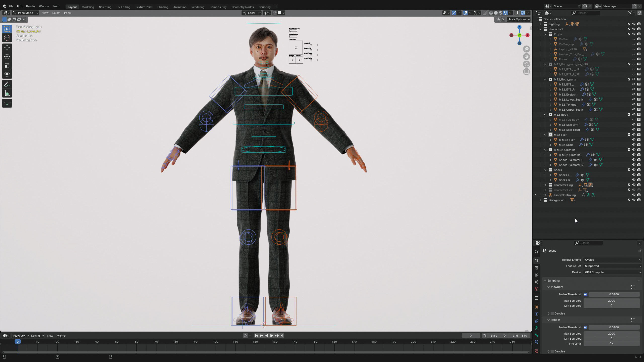Viewport: 644px width, 362px height.
Task: Click the Render Time Limit field
Action: [x=612, y=344]
